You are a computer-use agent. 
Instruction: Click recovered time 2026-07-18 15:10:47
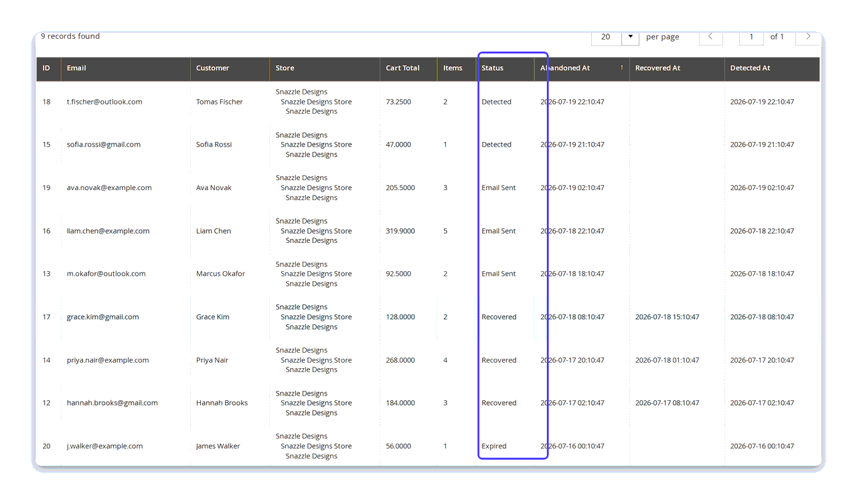pyautogui.click(x=668, y=317)
